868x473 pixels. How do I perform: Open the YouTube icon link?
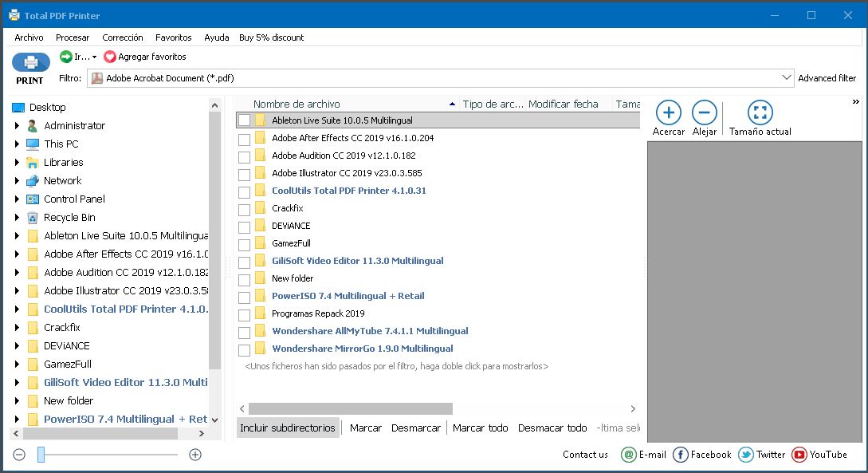tap(799, 455)
